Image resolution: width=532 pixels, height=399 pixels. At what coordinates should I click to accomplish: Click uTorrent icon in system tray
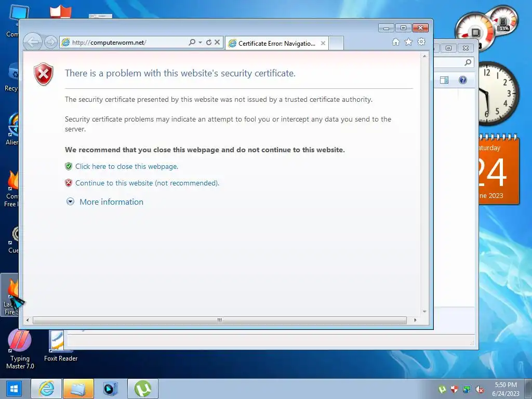[442, 389]
